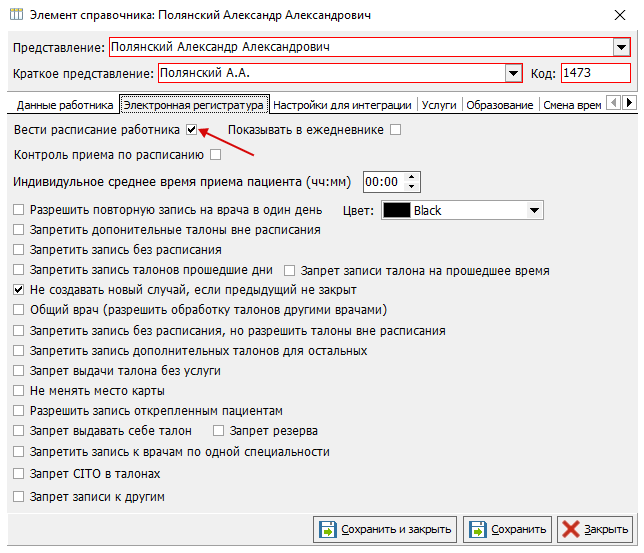Enable Запрет CITO в талонах
The height and width of the screenshot is (553, 644).
coord(18,474)
